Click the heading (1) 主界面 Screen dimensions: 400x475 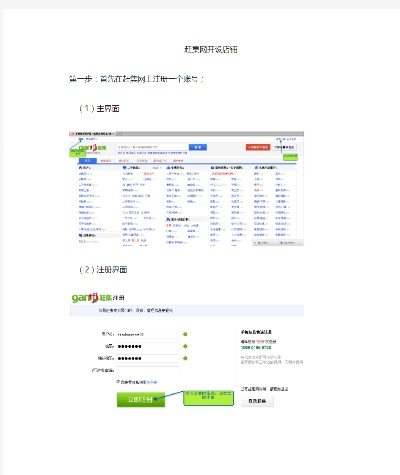tap(99, 109)
